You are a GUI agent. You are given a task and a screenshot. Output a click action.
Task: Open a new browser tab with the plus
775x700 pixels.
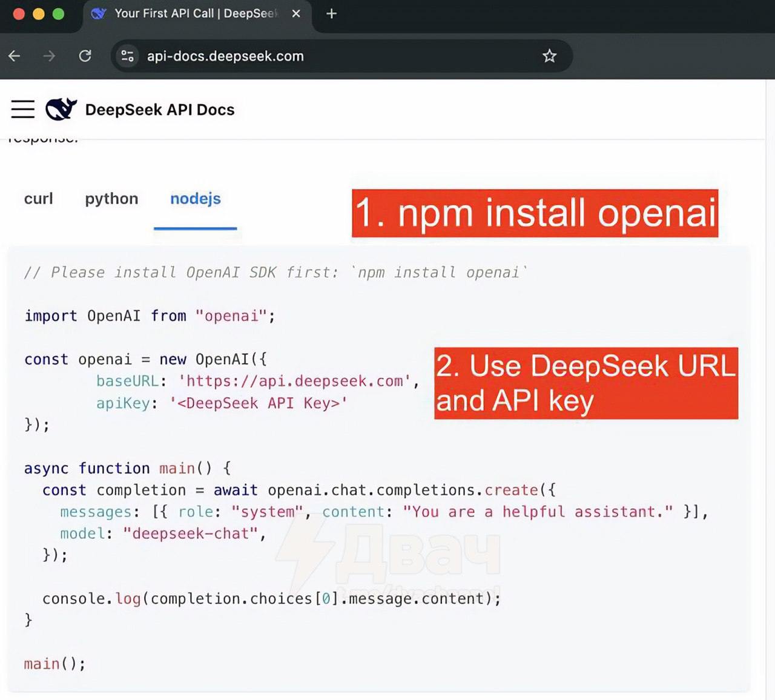pos(331,13)
